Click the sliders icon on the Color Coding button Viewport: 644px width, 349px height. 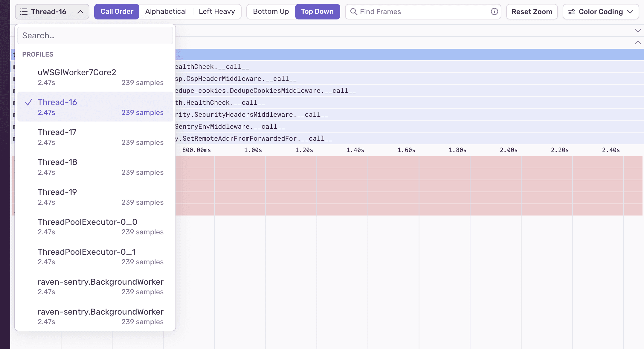572,12
